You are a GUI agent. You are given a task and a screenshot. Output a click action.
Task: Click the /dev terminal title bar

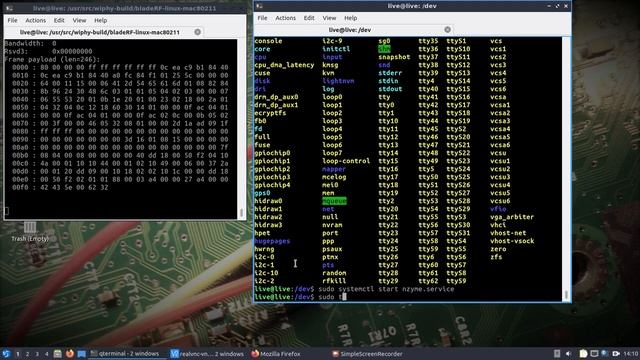coord(412,6)
